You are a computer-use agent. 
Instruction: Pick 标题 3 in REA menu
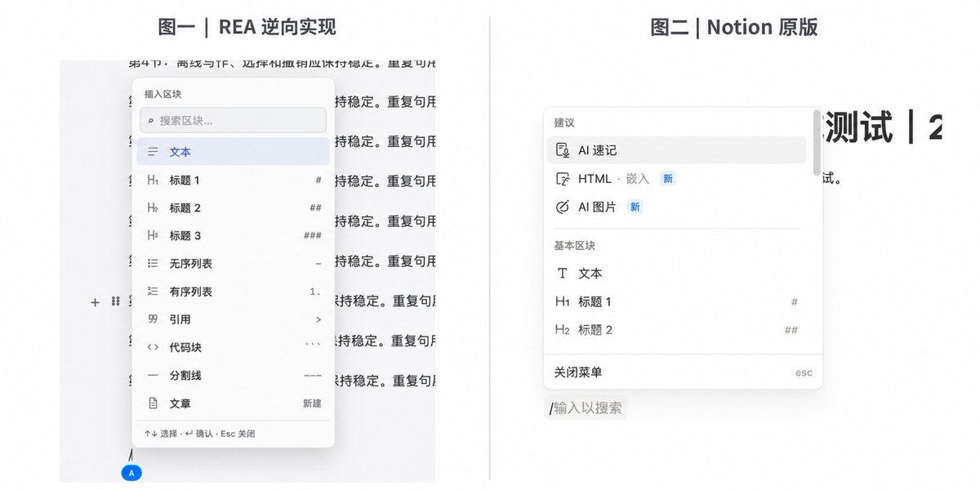click(x=233, y=235)
